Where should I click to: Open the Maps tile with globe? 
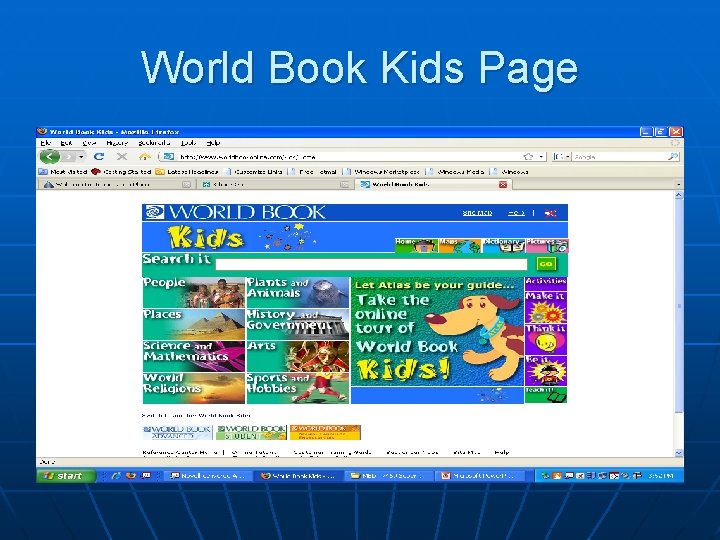(x=460, y=246)
